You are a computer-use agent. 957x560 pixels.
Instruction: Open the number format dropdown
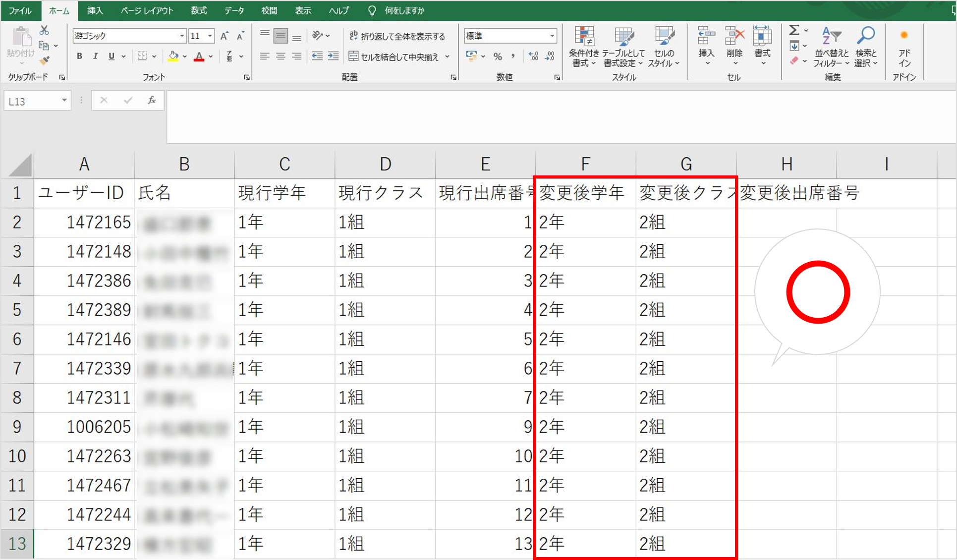click(552, 36)
